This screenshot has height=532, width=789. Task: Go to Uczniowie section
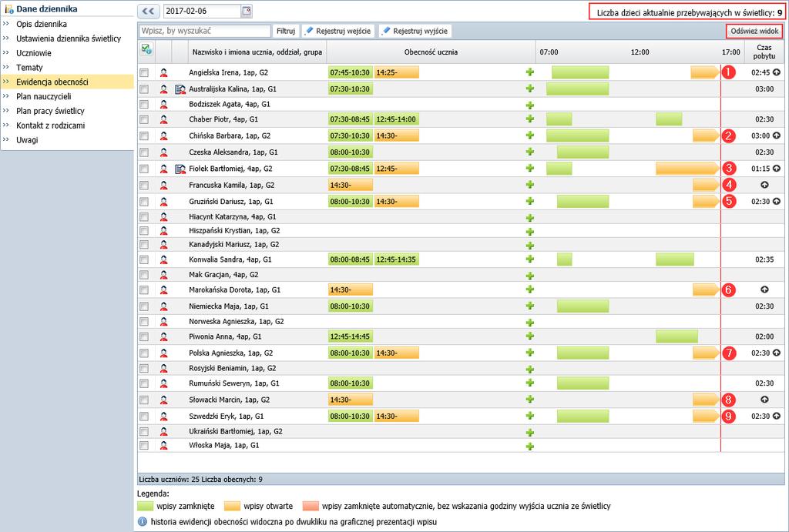click(34, 53)
